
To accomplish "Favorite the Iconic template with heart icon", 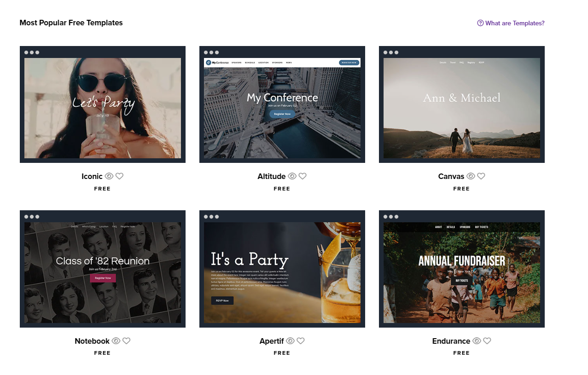I will click(119, 176).
